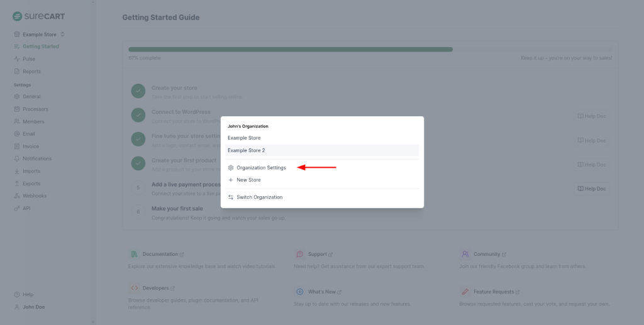Click the API key icon

coord(16,208)
